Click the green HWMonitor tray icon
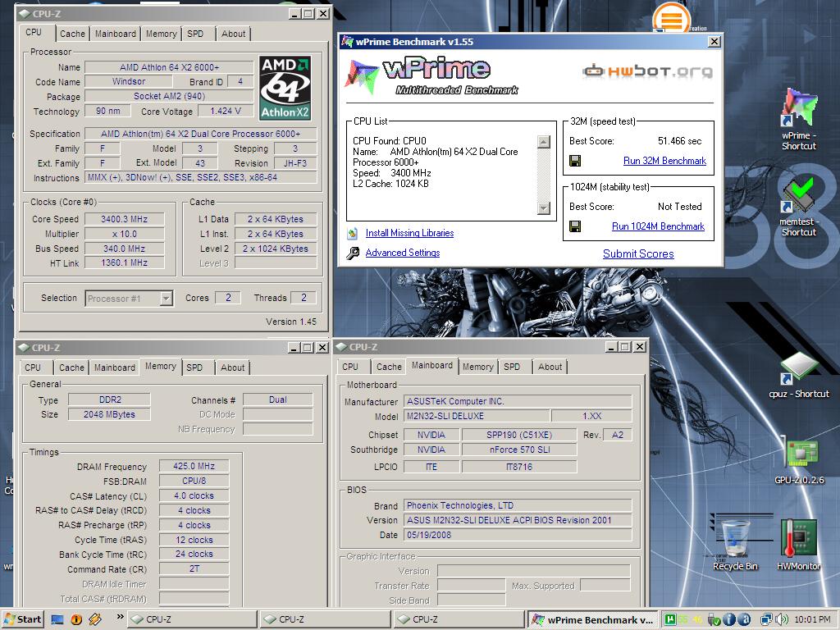This screenshot has height=630, width=840. pos(669,620)
